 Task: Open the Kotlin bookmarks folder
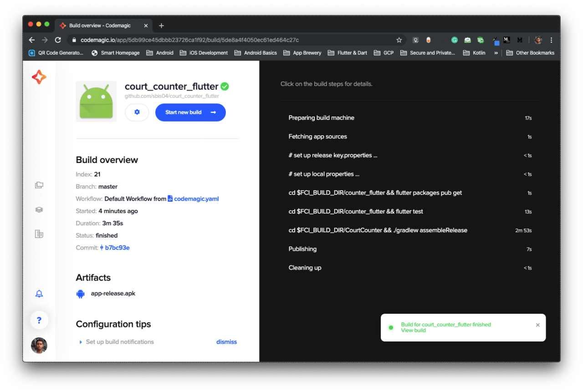[x=474, y=53]
